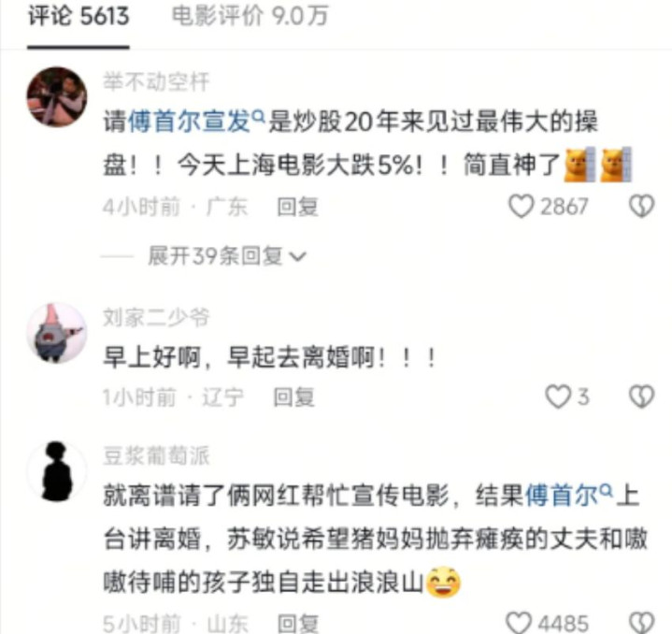Open the 傅首尔宣发 search link
Screen dimensions: 672x634
(x=196, y=122)
